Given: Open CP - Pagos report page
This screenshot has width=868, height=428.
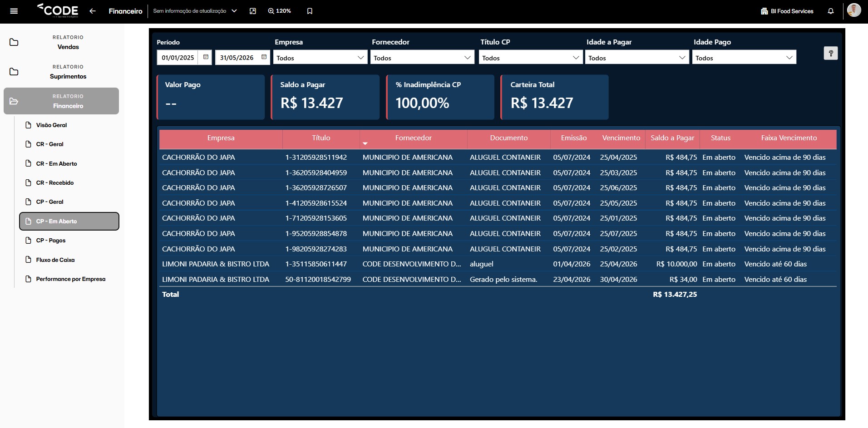Looking at the screenshot, I should pyautogui.click(x=51, y=240).
